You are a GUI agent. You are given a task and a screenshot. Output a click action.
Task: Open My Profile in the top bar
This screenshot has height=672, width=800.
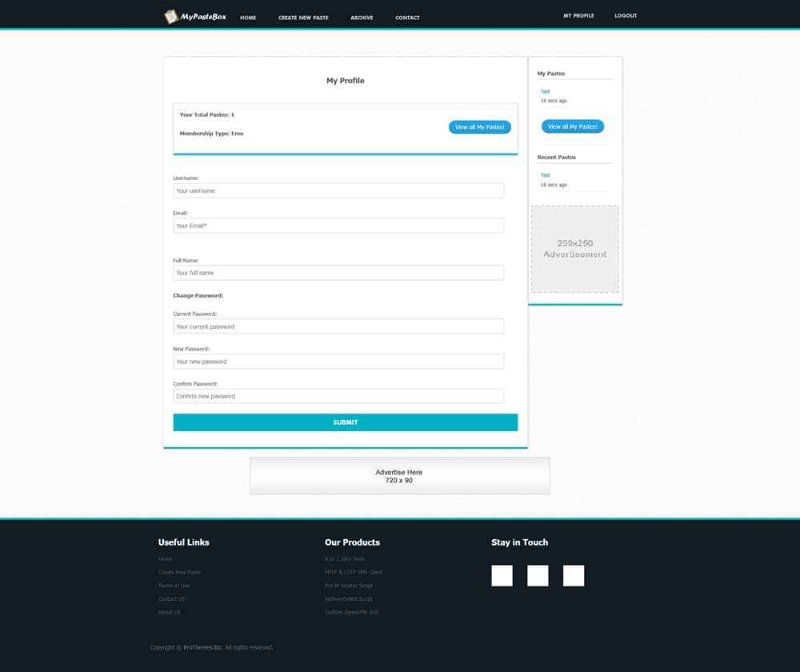tap(578, 16)
